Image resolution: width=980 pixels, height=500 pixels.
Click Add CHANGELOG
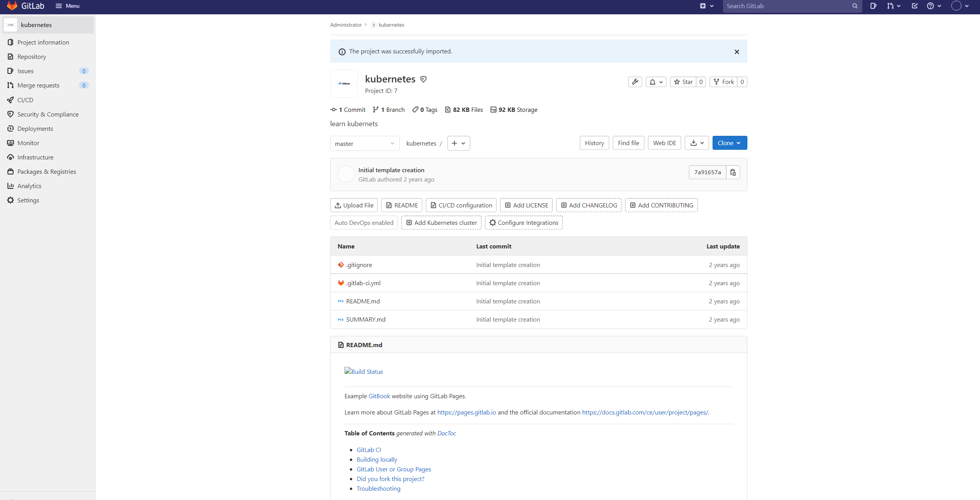pos(589,205)
